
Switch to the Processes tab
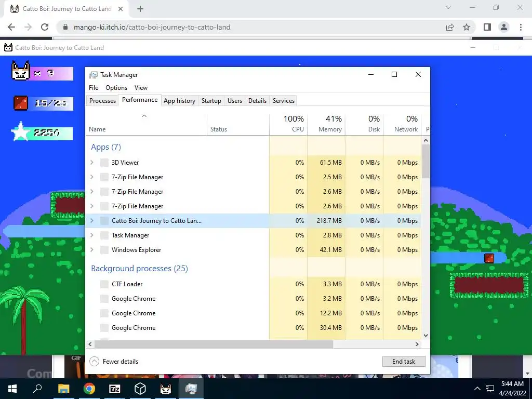click(x=102, y=100)
